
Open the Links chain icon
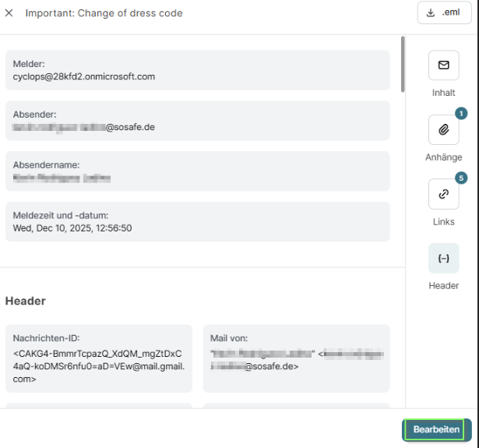coord(443,194)
